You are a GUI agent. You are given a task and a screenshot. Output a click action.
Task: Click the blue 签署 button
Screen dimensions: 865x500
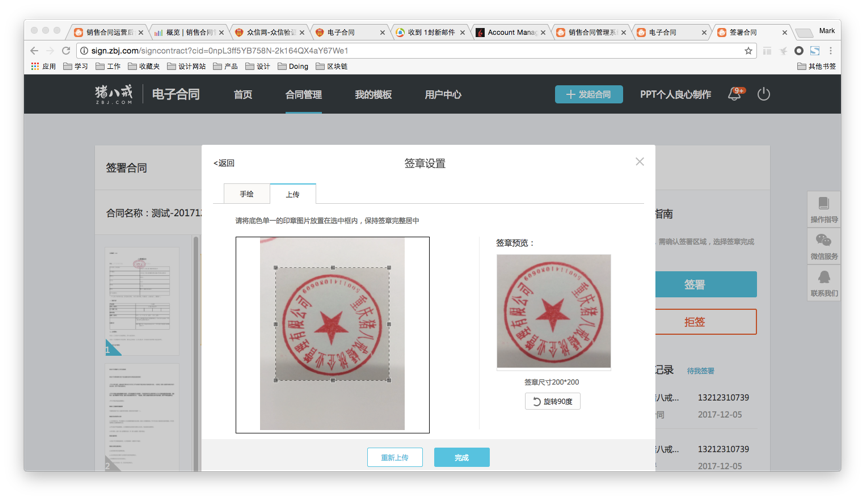(x=706, y=284)
